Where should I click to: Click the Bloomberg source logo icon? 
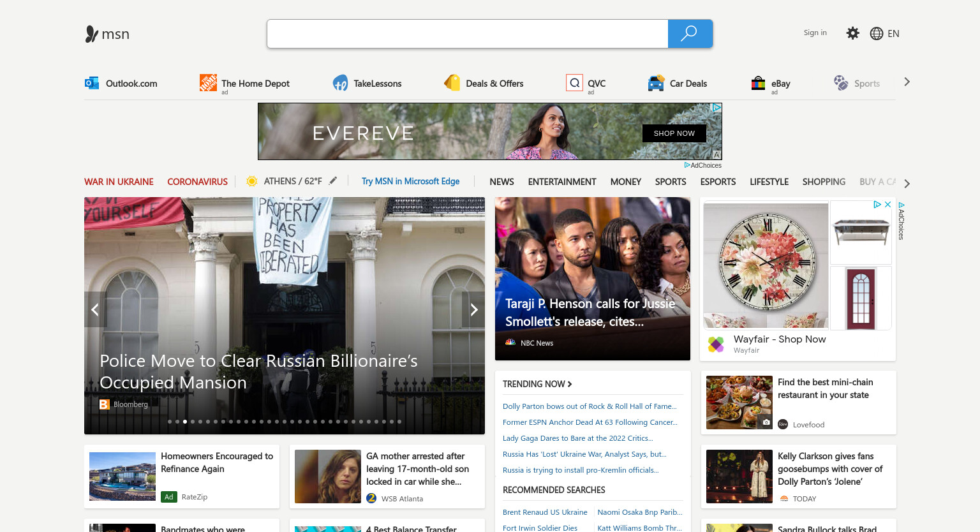pos(104,404)
